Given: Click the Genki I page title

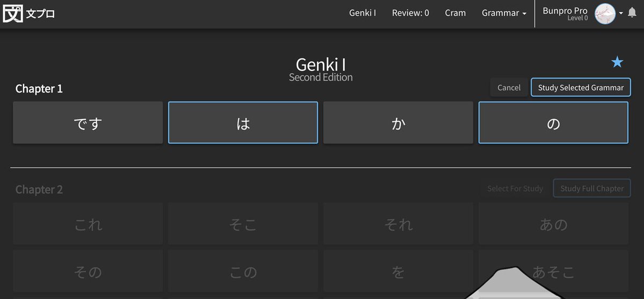Looking at the screenshot, I should [x=321, y=64].
